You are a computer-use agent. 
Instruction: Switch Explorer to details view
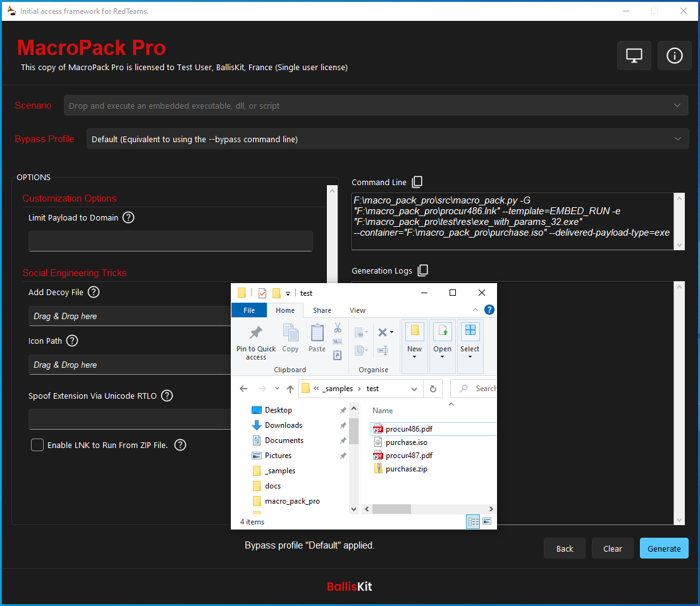(x=473, y=521)
